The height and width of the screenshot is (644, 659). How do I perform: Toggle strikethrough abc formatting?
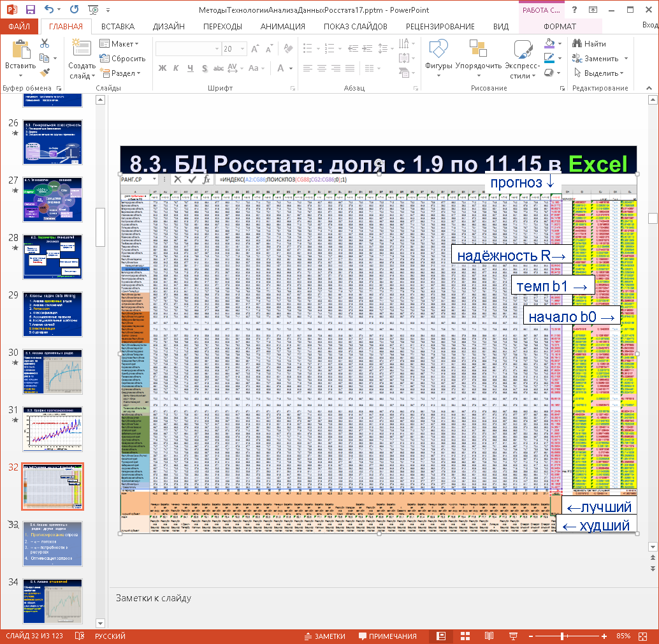pos(219,68)
